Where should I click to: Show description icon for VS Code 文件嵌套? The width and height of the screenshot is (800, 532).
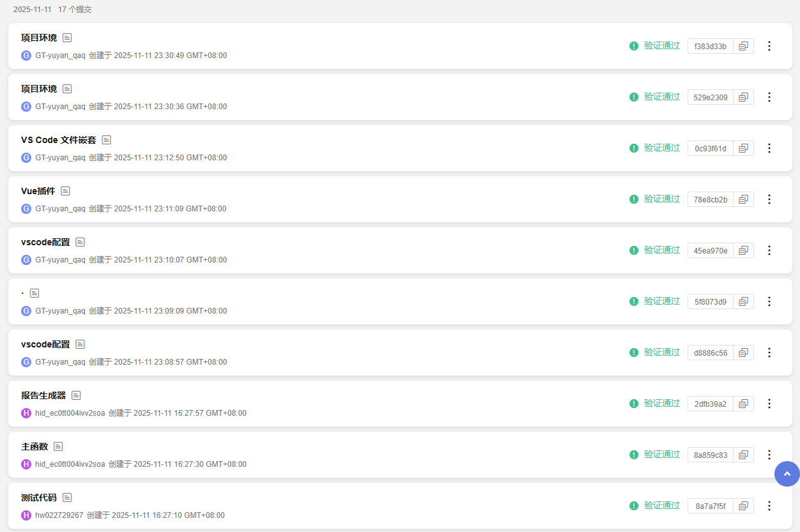pyautogui.click(x=107, y=140)
